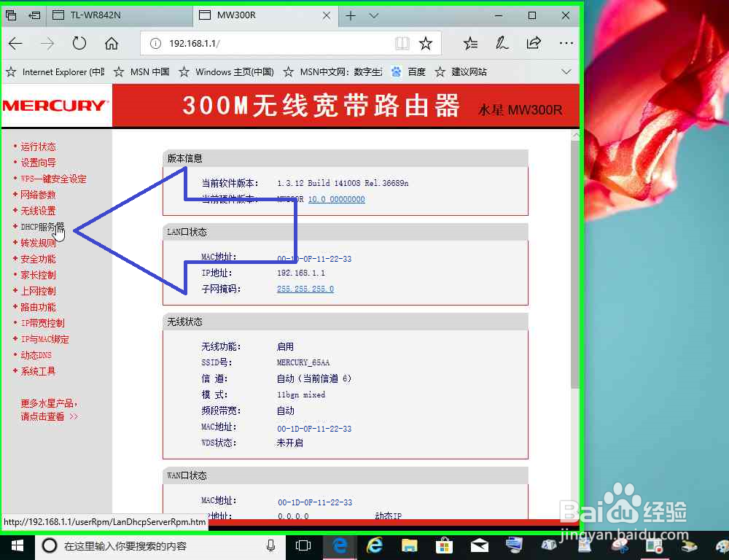The width and height of the screenshot is (729, 560).
Task: Open a new tab with the plus
Action: (351, 16)
